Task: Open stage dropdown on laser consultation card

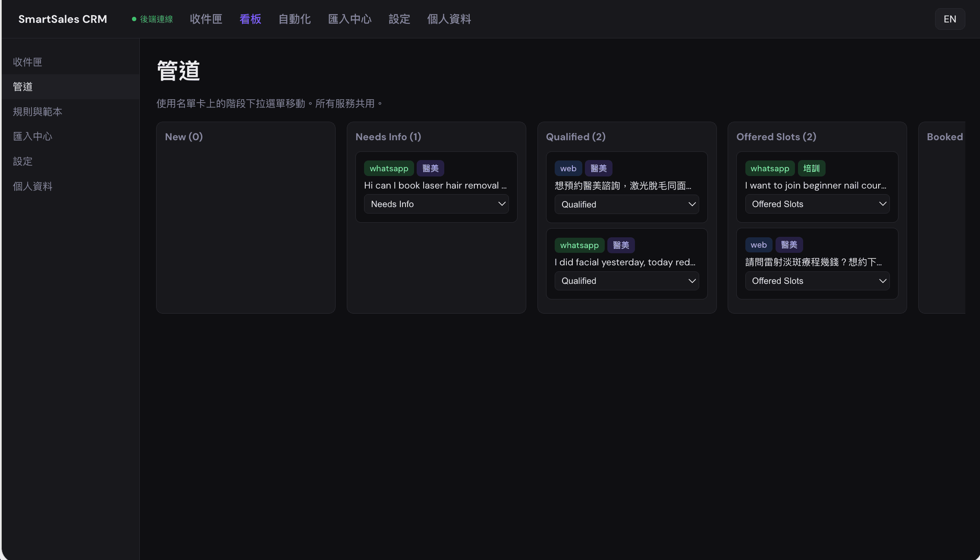Action: [x=626, y=204]
